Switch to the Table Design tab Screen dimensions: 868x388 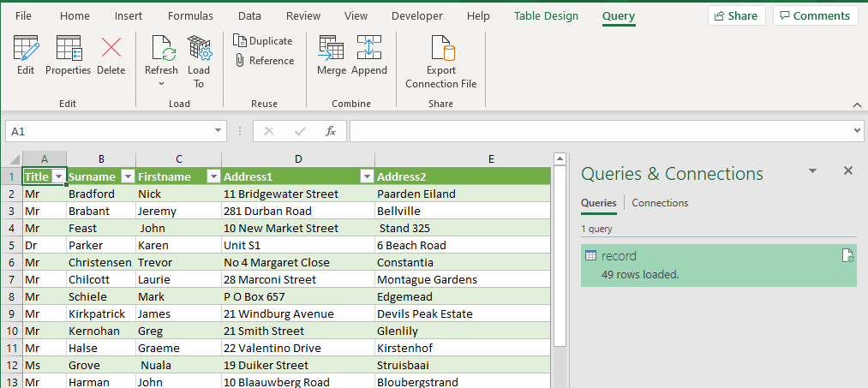pyautogui.click(x=546, y=16)
